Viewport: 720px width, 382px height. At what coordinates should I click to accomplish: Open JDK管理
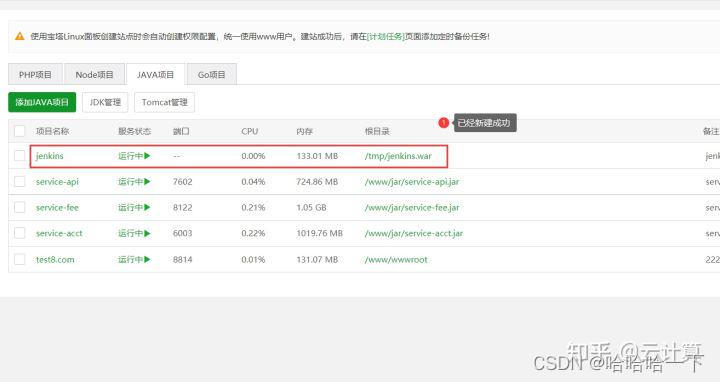pyautogui.click(x=105, y=102)
